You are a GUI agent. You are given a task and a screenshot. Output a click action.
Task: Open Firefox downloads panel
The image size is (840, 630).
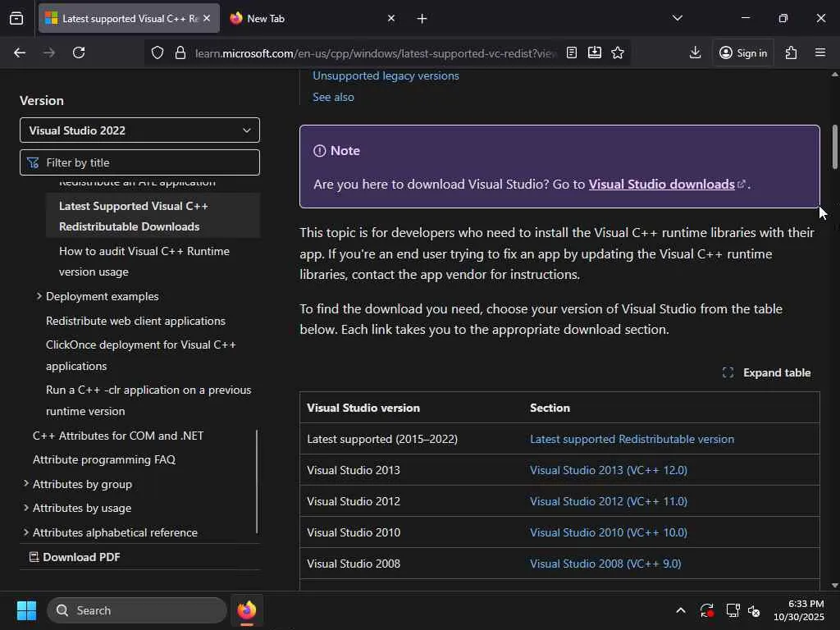tap(695, 52)
